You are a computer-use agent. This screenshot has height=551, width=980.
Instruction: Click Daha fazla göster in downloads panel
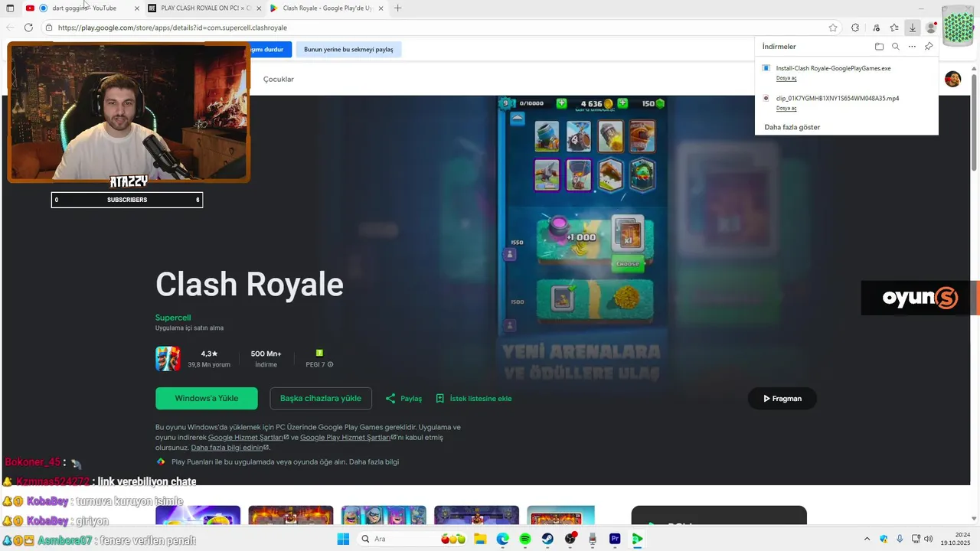pos(792,127)
